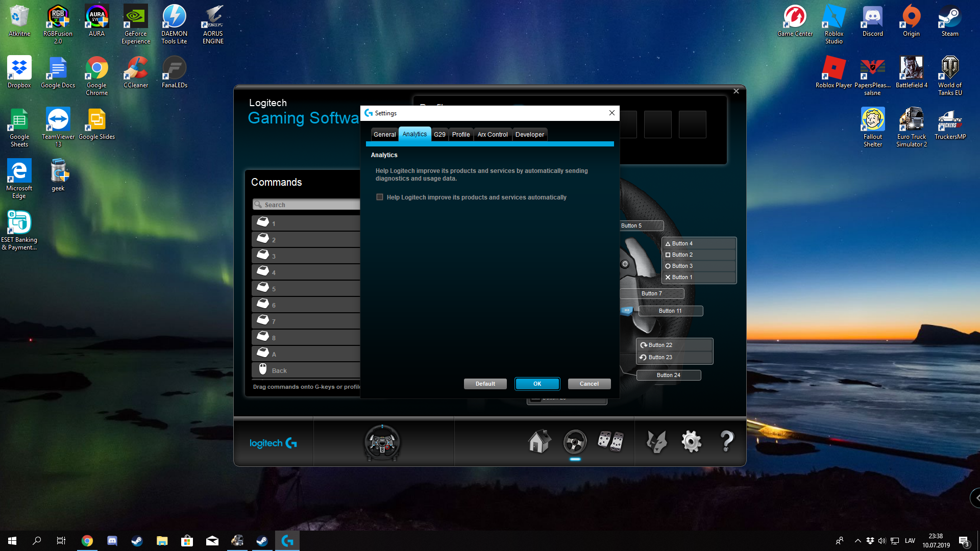
Task: Open Game Center desktop shortcut
Action: tap(795, 21)
